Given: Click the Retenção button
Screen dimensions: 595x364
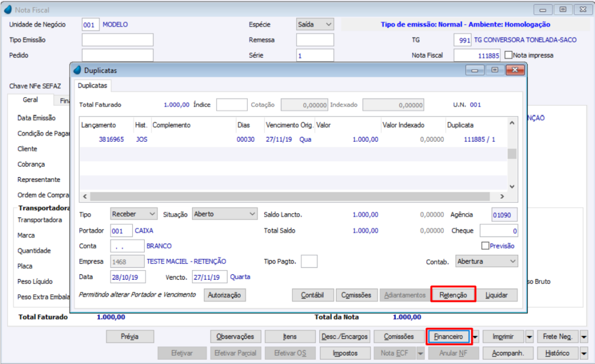Looking at the screenshot, I should click(453, 295).
